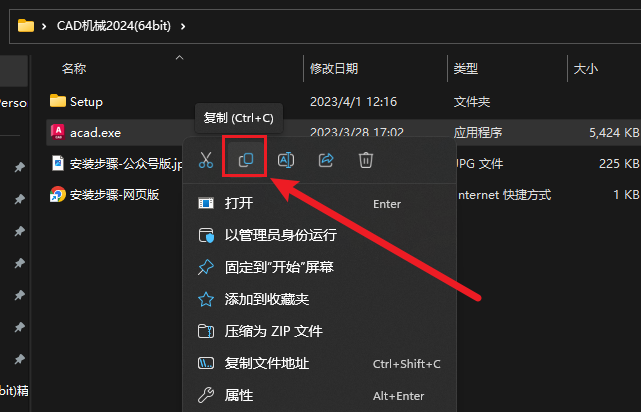This screenshot has width=641, height=412.
Task: Click the Chrome icon of 安装步骤-网页版
Action: pos(58,194)
